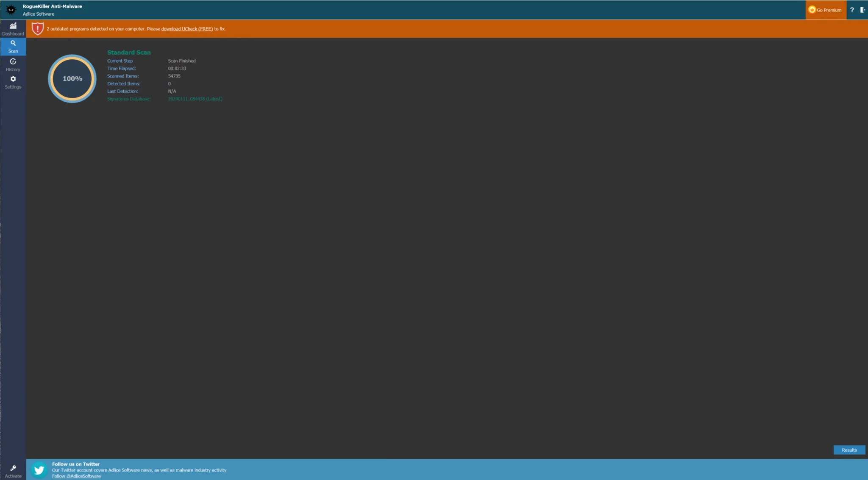This screenshot has width=868, height=480.
Task: Click the Twitter bird icon
Action: tap(39, 470)
